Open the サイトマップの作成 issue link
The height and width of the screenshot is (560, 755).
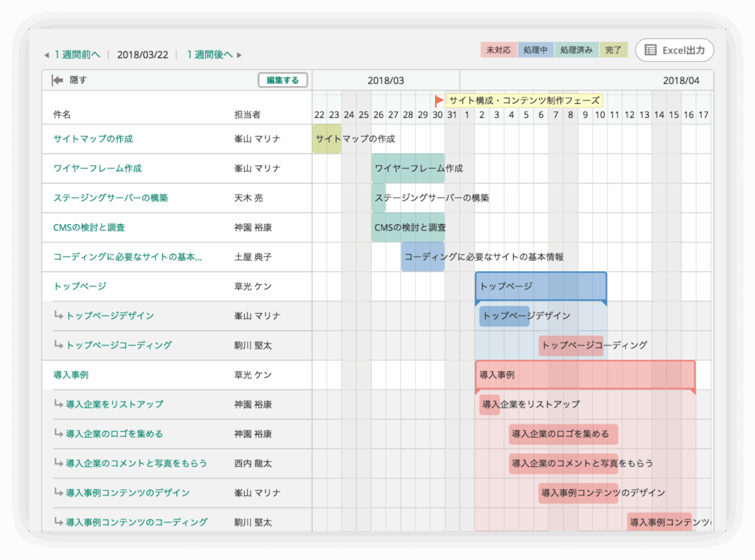click(93, 139)
